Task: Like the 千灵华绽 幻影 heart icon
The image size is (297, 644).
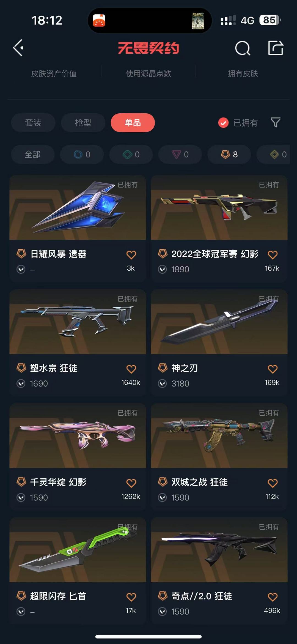Action: click(131, 483)
